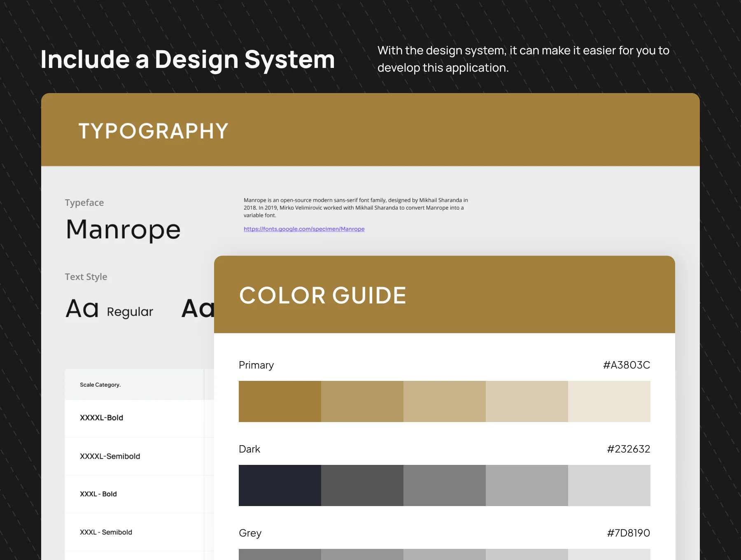Select the XXXL - Semibold scale row
Screen dimensions: 741x560
click(x=139, y=532)
